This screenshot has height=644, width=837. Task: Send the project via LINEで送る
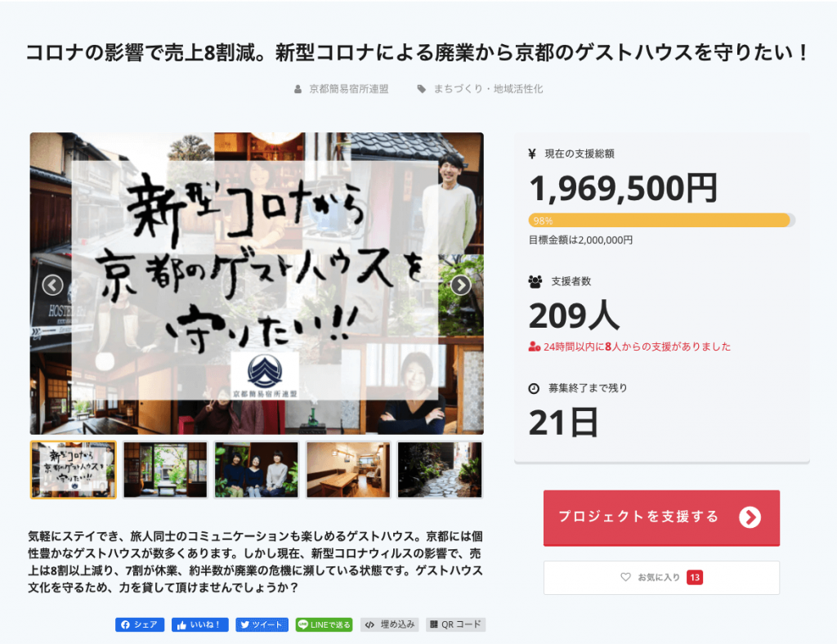[324, 624]
